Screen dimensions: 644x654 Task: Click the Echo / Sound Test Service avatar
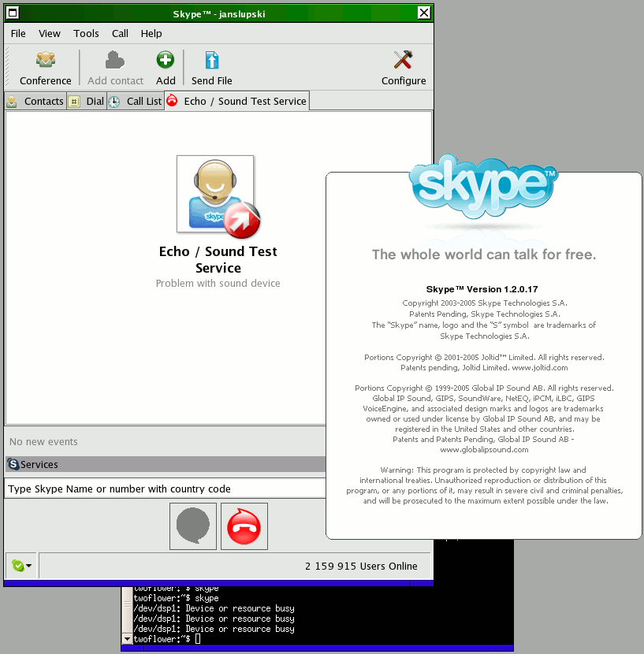215,194
